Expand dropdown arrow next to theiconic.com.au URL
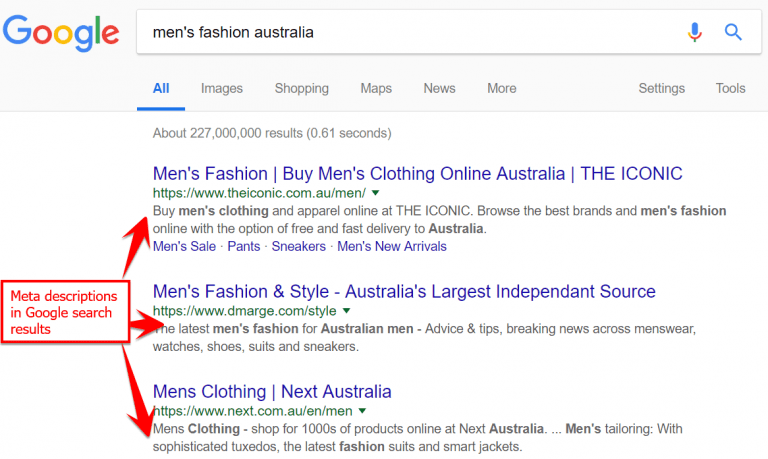 [x=375, y=193]
